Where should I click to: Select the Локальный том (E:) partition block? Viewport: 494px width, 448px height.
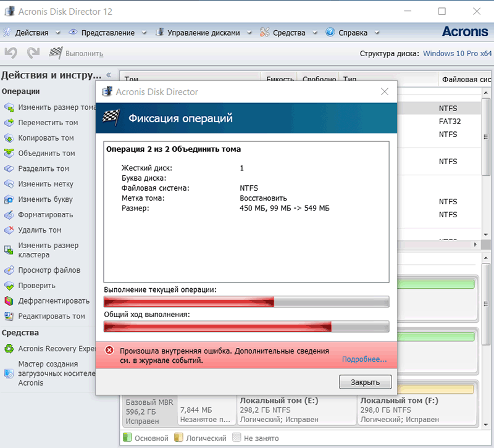296,410
